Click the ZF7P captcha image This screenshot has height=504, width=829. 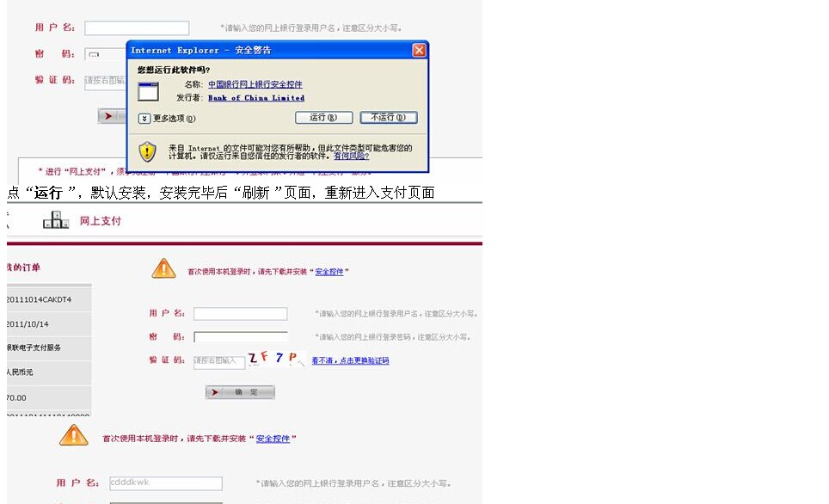275,360
